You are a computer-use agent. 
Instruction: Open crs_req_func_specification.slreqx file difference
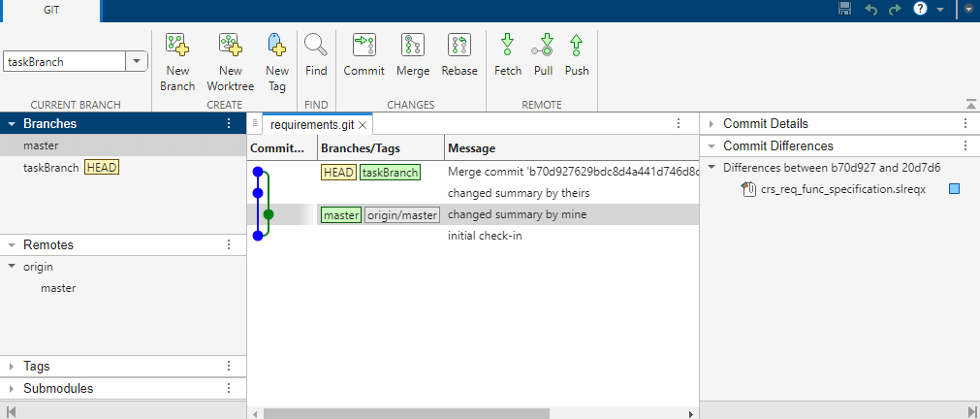click(842, 189)
